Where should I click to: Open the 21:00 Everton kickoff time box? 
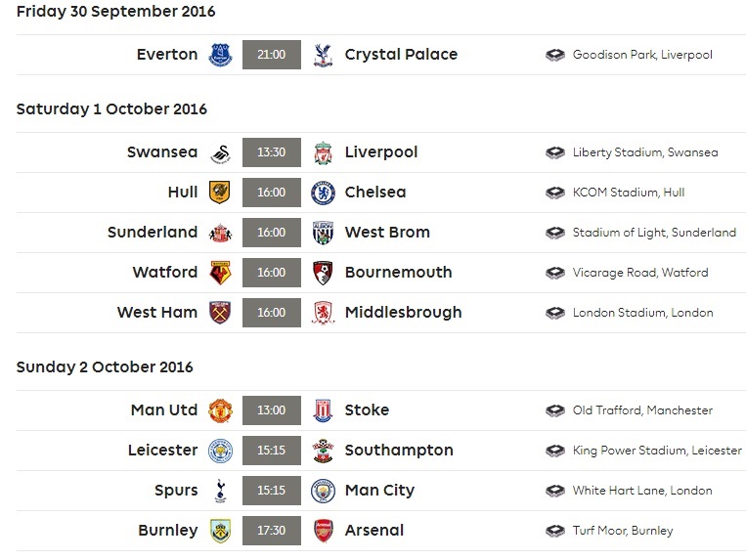[272, 55]
